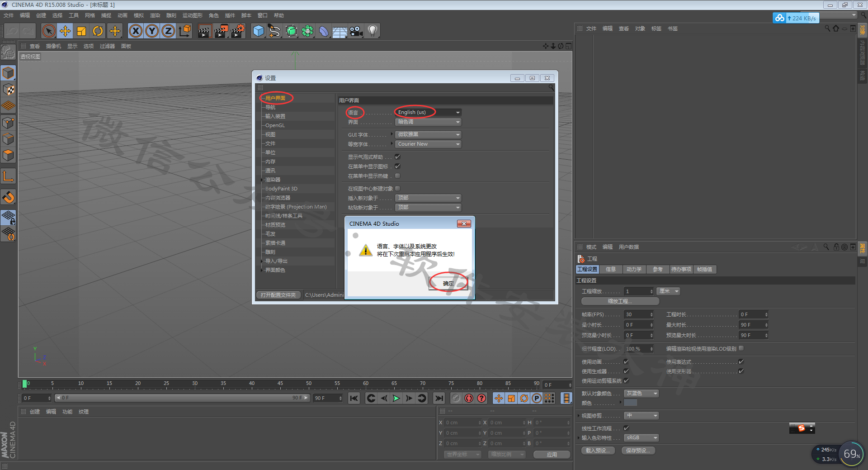Open the 运动图形 menu
Viewport: 868px width, 470px height.
tap(192, 15)
